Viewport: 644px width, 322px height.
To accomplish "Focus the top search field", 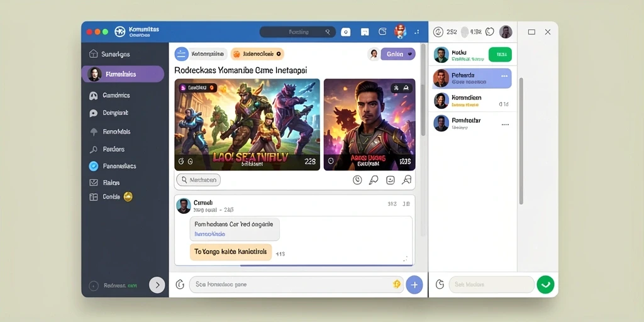I will tap(297, 32).
